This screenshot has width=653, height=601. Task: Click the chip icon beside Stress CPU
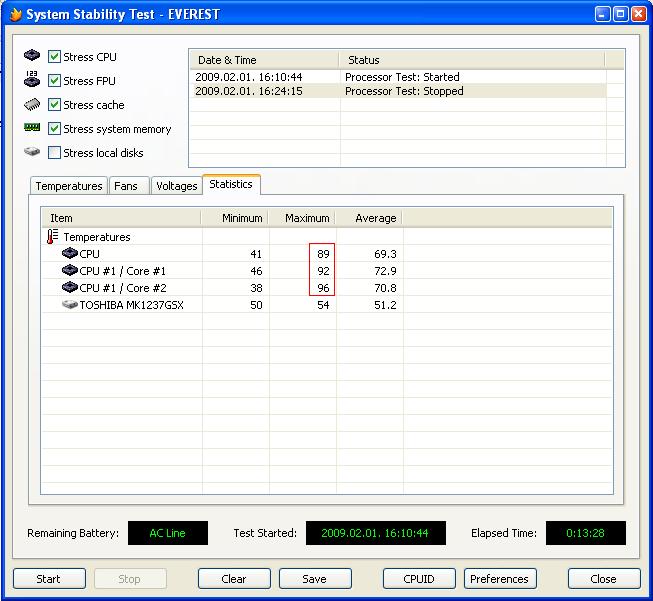[x=32, y=55]
